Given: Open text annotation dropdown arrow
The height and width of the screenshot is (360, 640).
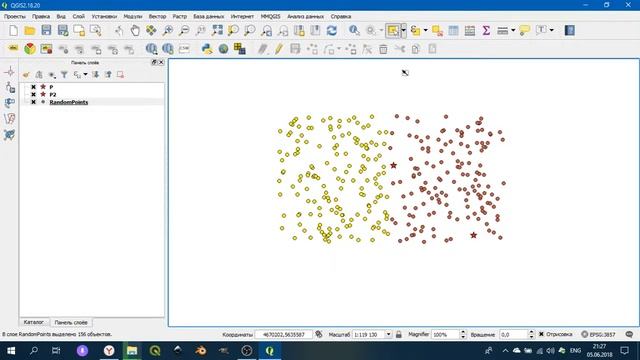Looking at the screenshot, I should click(552, 31).
